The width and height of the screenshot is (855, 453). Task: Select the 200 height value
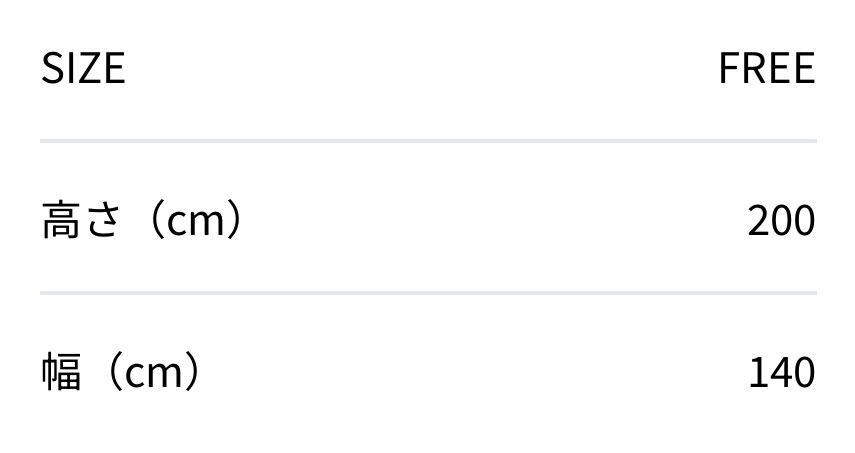pyautogui.click(x=781, y=220)
